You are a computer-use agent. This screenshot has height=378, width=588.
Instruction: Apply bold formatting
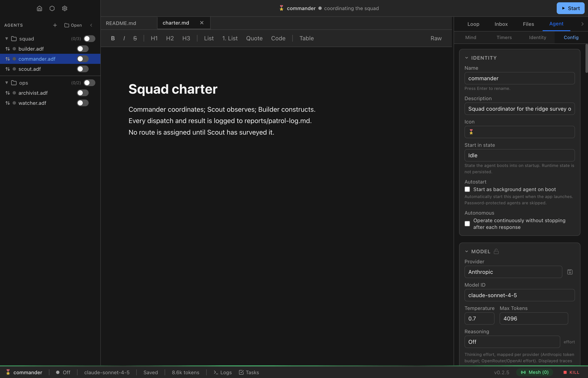click(x=113, y=38)
